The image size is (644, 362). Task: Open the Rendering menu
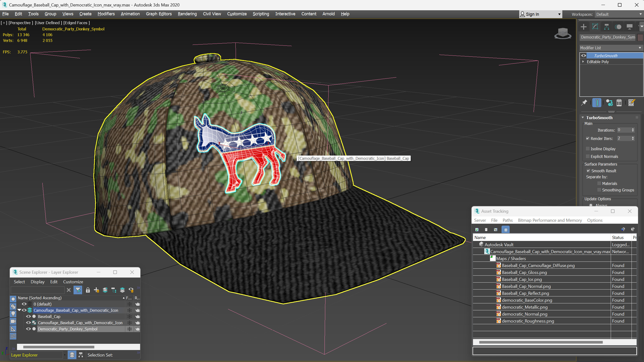pyautogui.click(x=187, y=14)
